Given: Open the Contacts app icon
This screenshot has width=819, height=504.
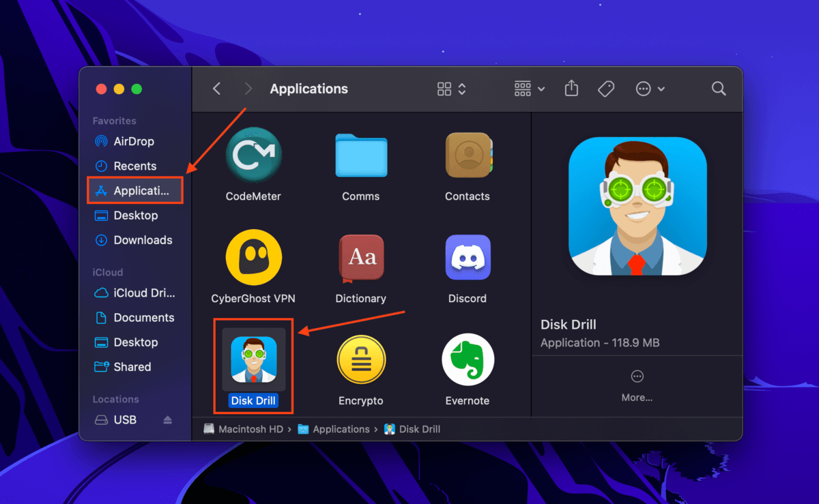Looking at the screenshot, I should (468, 155).
